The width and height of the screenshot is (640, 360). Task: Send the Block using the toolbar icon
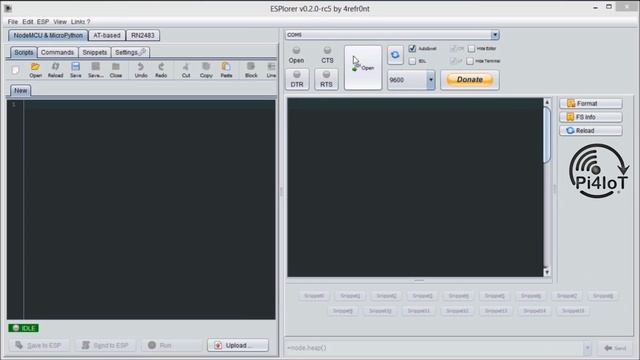click(251, 70)
